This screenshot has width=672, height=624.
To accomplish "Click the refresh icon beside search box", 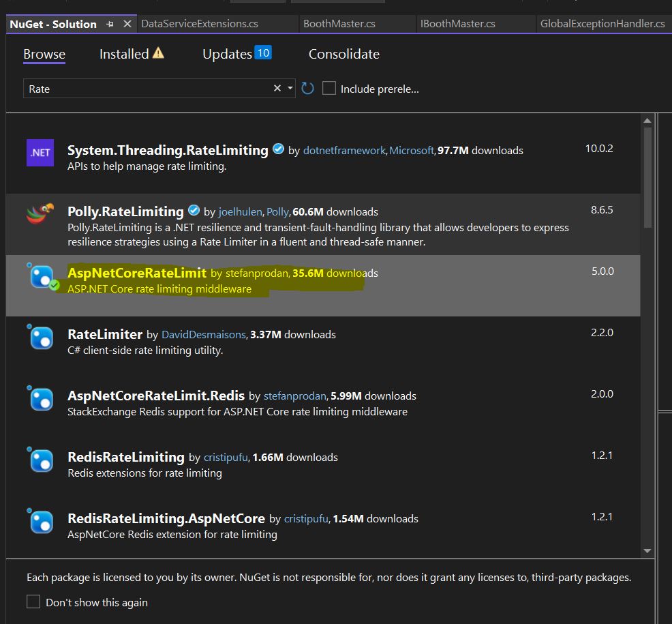I will point(308,89).
